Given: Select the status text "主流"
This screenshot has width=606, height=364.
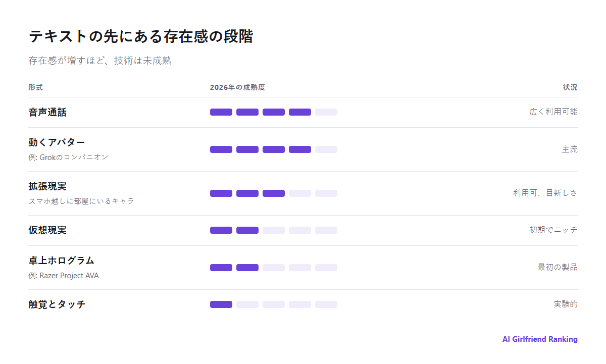Looking at the screenshot, I should tap(570, 149).
